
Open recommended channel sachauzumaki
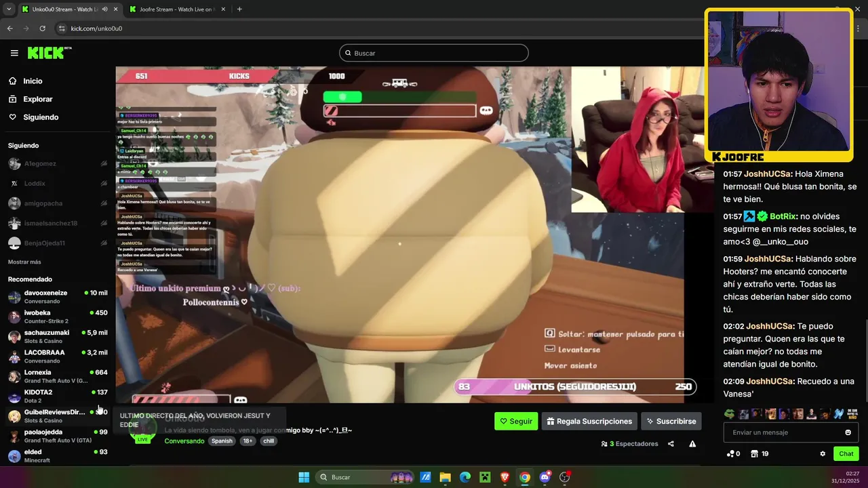pos(57,336)
